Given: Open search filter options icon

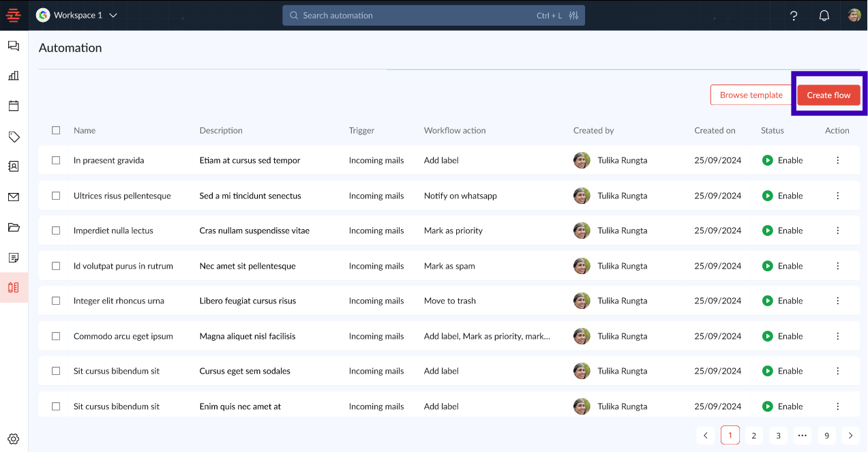Looking at the screenshot, I should tap(573, 16).
